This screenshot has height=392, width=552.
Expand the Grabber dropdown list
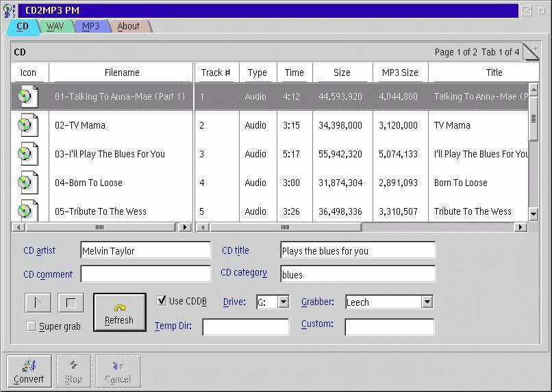(427, 302)
